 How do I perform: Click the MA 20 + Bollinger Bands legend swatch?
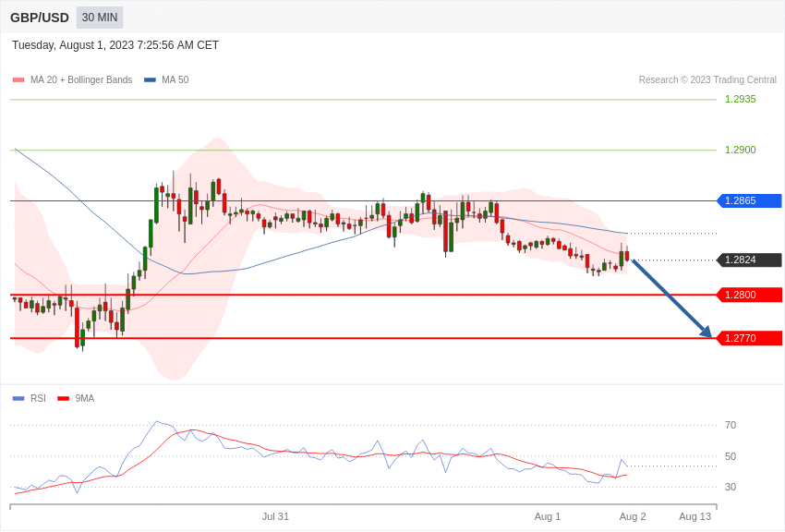coord(18,80)
